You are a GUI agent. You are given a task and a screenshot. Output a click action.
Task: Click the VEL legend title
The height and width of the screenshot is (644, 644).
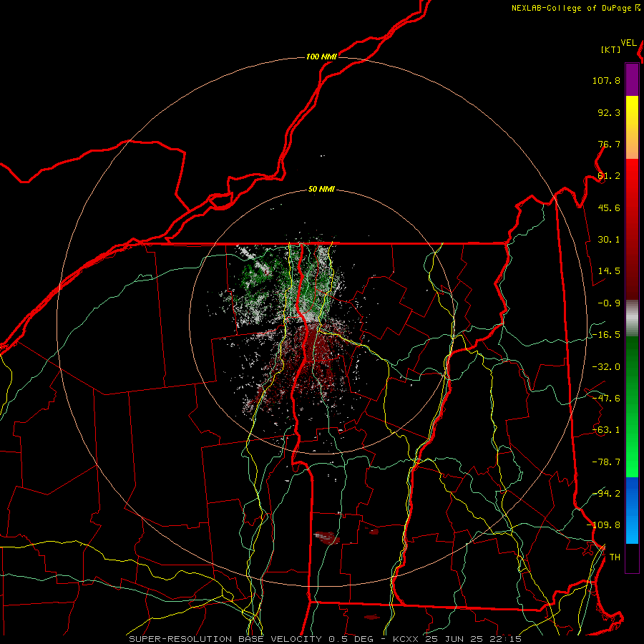628,43
